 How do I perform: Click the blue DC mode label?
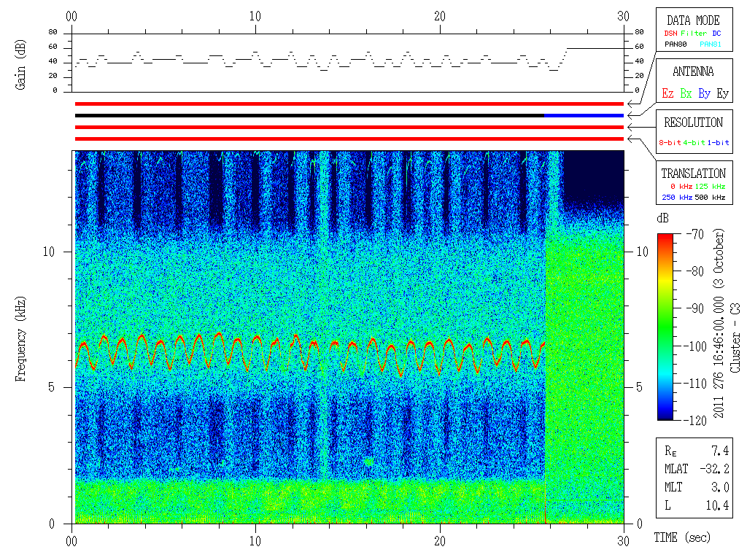pos(716,34)
